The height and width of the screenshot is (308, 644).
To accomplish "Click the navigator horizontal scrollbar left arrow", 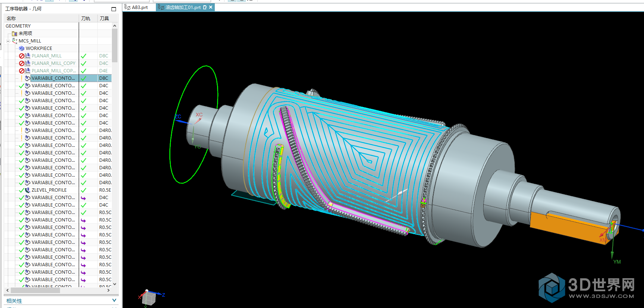I will [7, 290].
